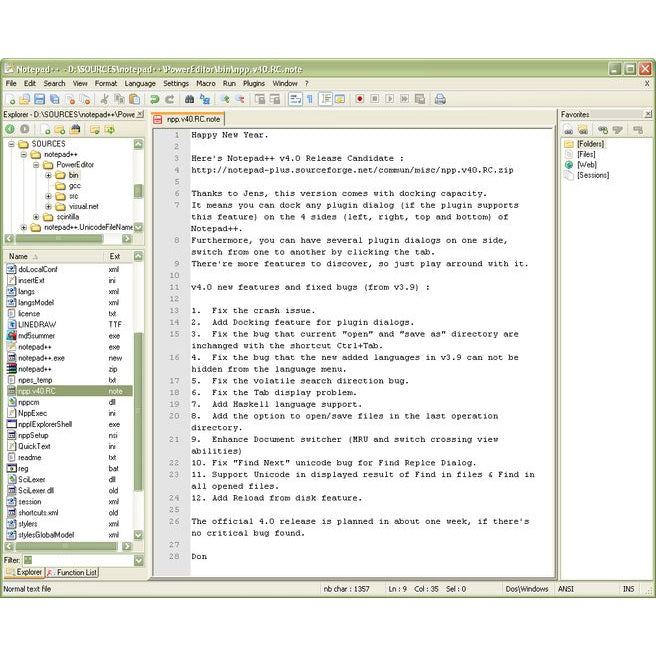Viewport: 656px width, 656px height.
Task: Click the Cut scissors icon
Action: tap(105, 99)
